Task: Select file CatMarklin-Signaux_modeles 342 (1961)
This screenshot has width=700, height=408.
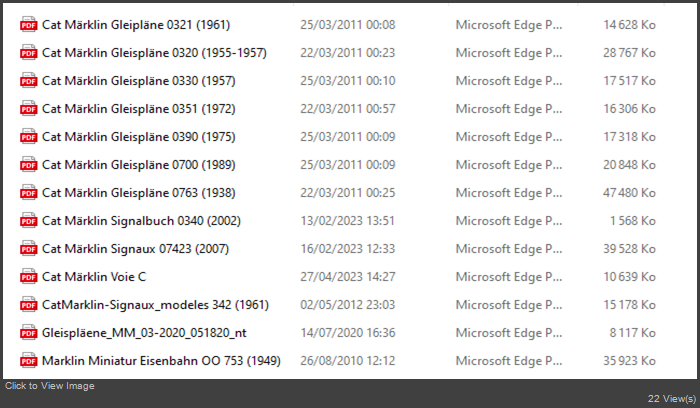Action: coord(155,305)
